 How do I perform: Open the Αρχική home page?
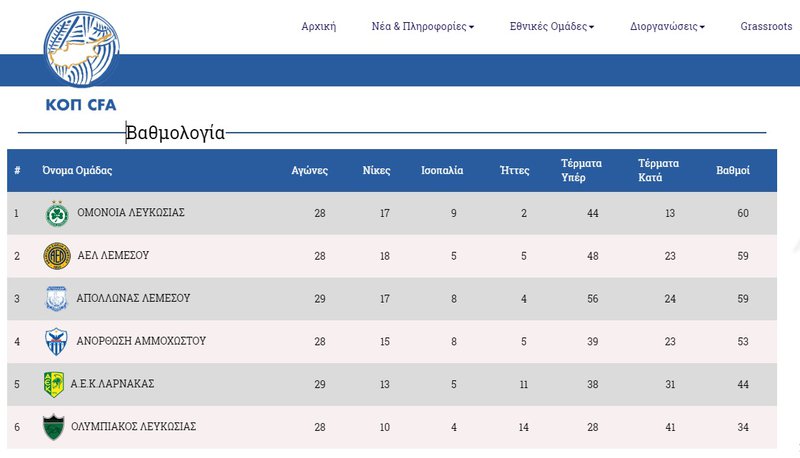click(x=319, y=27)
